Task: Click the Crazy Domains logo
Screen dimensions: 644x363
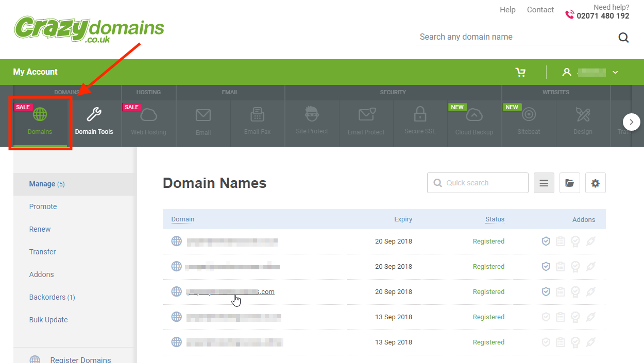Action: click(x=89, y=29)
